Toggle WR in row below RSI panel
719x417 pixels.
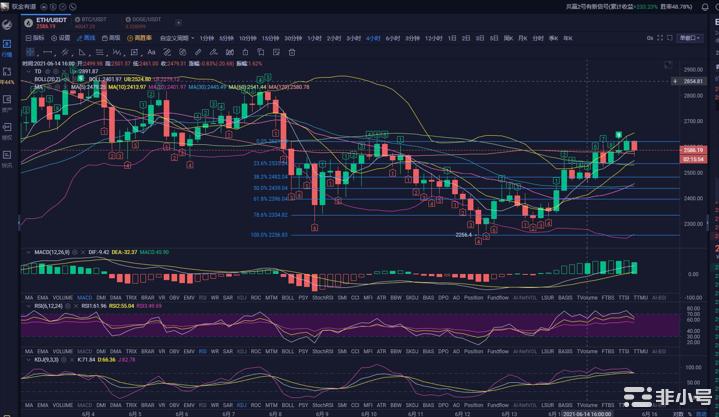pyautogui.click(x=215, y=352)
